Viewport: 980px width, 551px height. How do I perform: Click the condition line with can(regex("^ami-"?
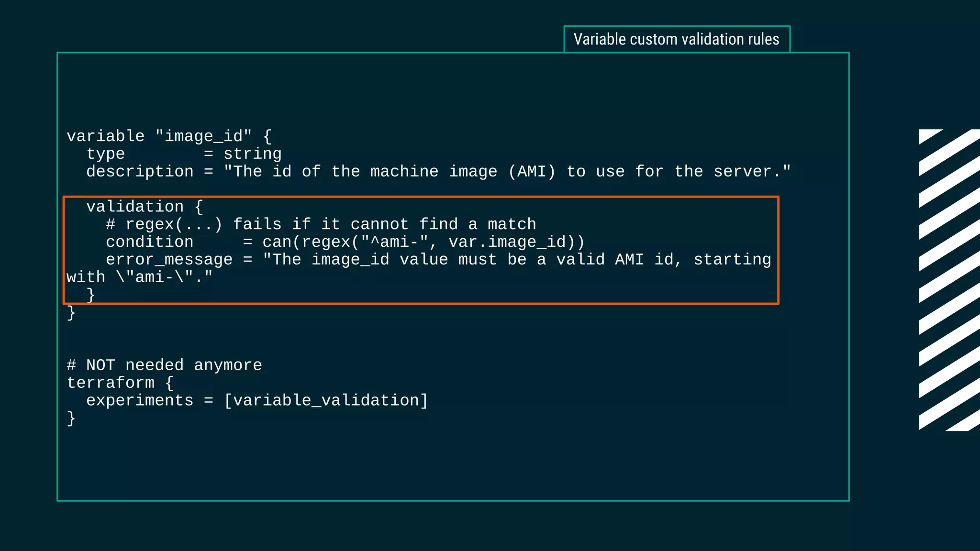point(345,242)
